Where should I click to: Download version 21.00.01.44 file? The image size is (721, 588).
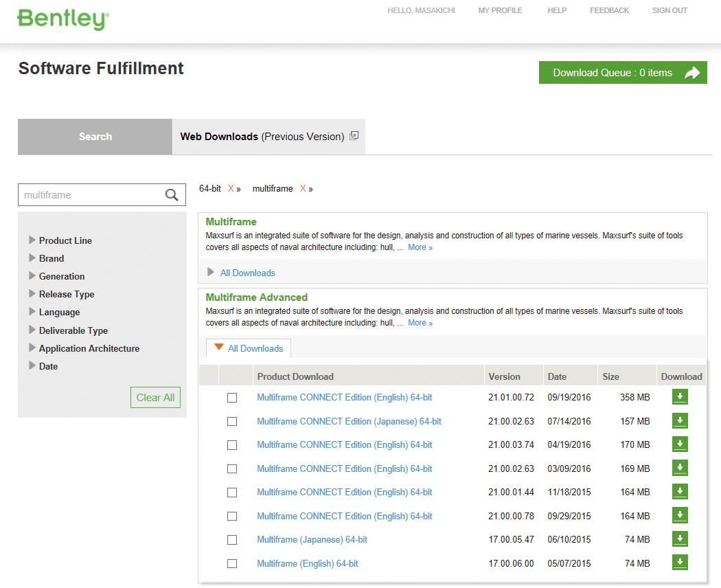(680, 491)
